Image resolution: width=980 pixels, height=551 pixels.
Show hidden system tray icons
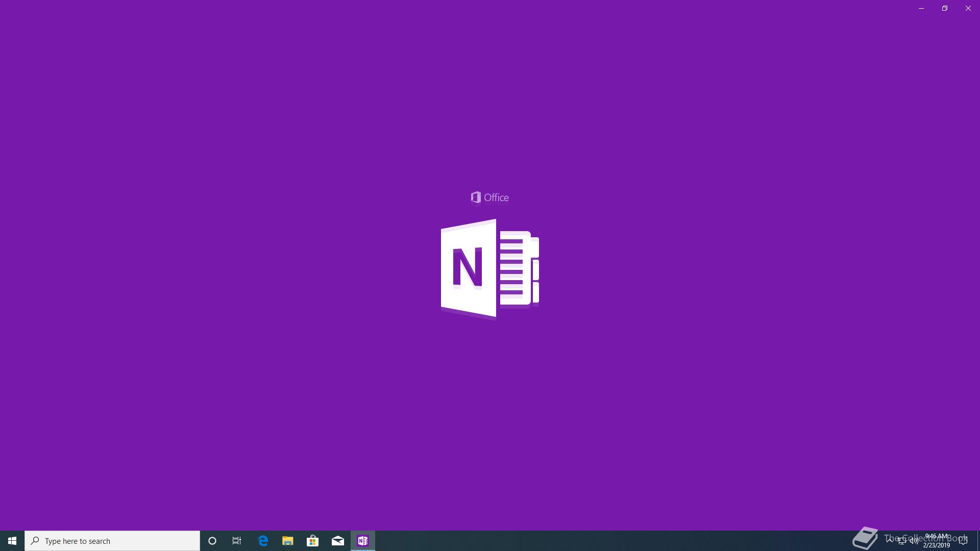click(x=890, y=541)
